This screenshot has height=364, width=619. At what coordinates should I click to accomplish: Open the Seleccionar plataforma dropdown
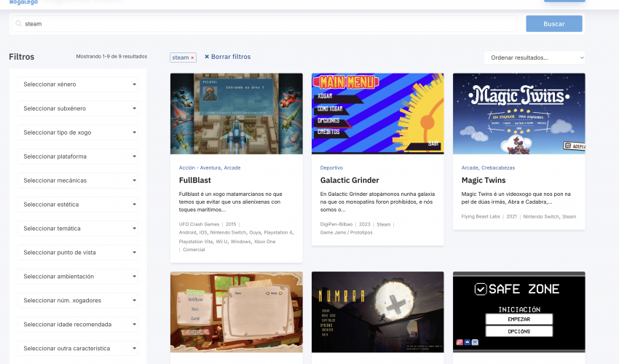[x=78, y=157]
